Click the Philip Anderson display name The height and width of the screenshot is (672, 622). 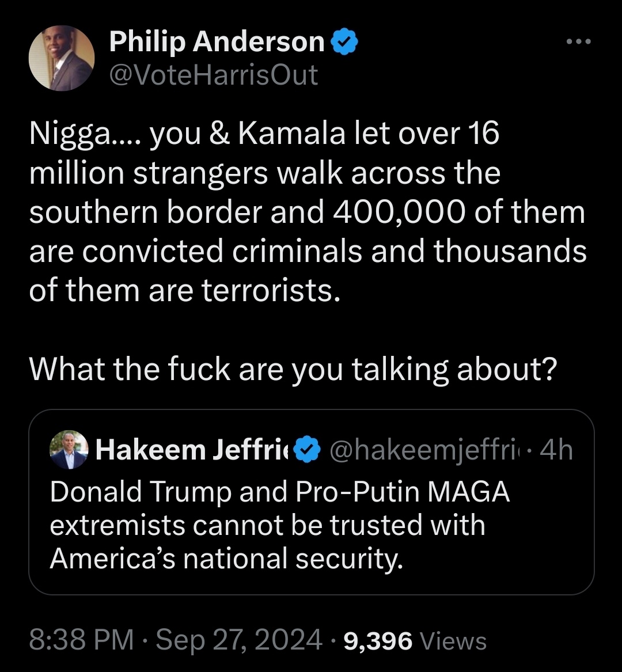coord(217,42)
